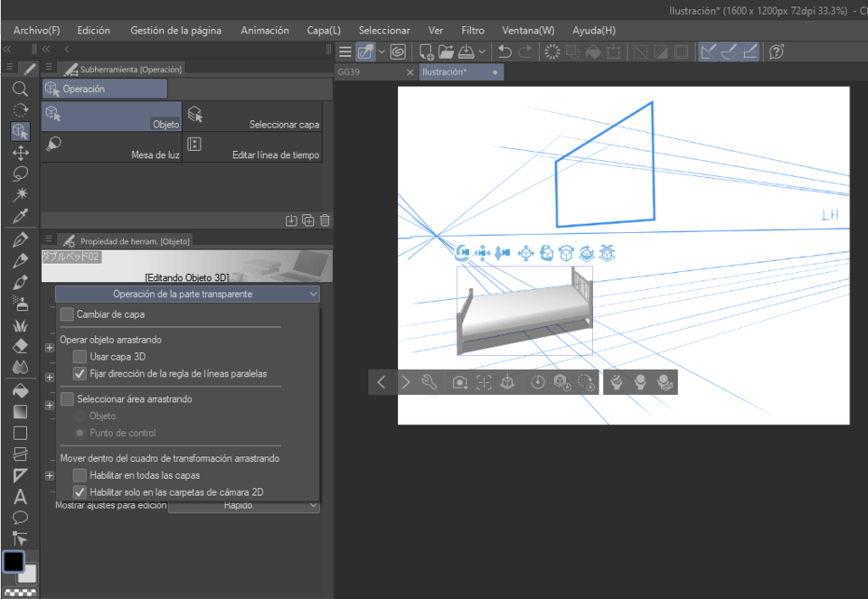Image resolution: width=868 pixels, height=599 pixels.
Task: Open the Ventana(W) menu
Action: coord(528,31)
